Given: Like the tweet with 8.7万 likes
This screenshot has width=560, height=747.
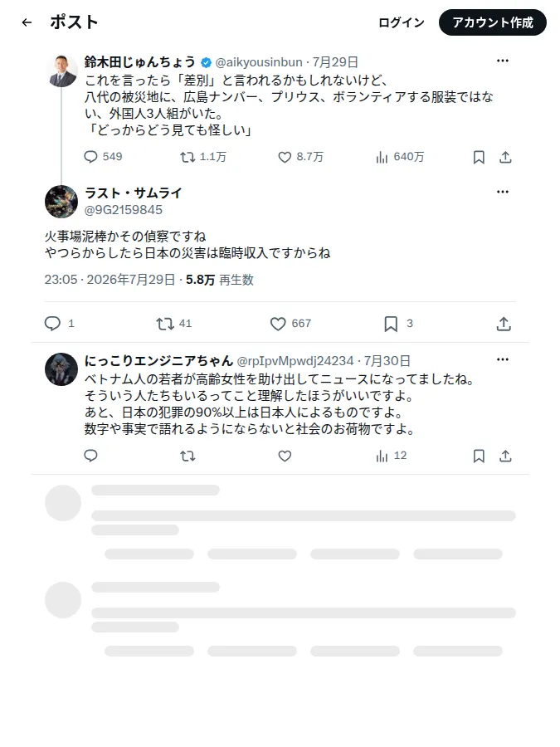Looking at the screenshot, I should tap(285, 157).
